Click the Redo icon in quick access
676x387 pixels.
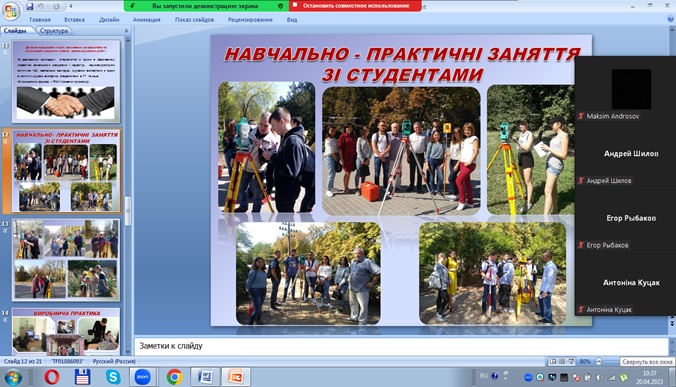[x=56, y=6]
